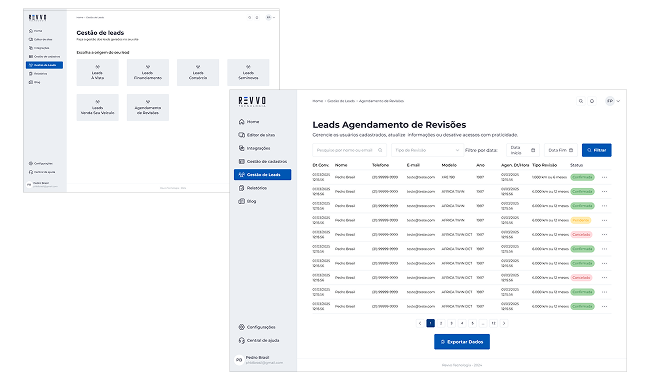The image size is (650, 382).
Task: Select page 2 in pagination
Action: (441, 323)
